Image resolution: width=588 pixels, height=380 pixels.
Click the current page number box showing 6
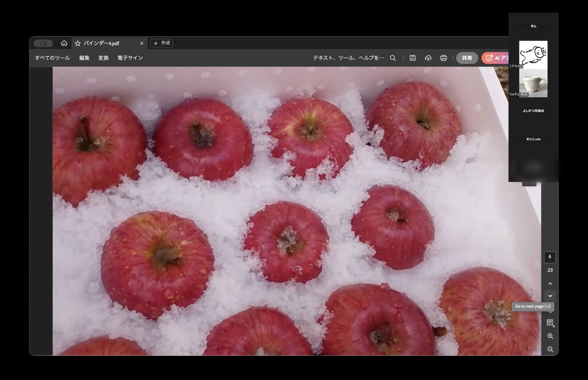(550, 257)
